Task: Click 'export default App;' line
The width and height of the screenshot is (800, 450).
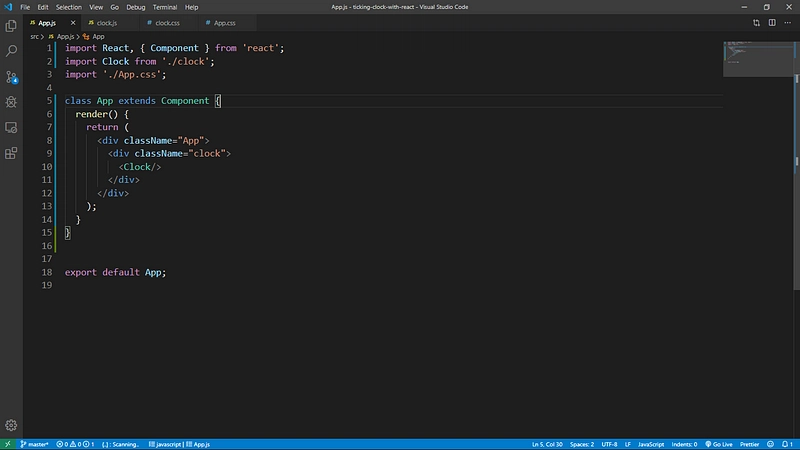Action: point(115,272)
